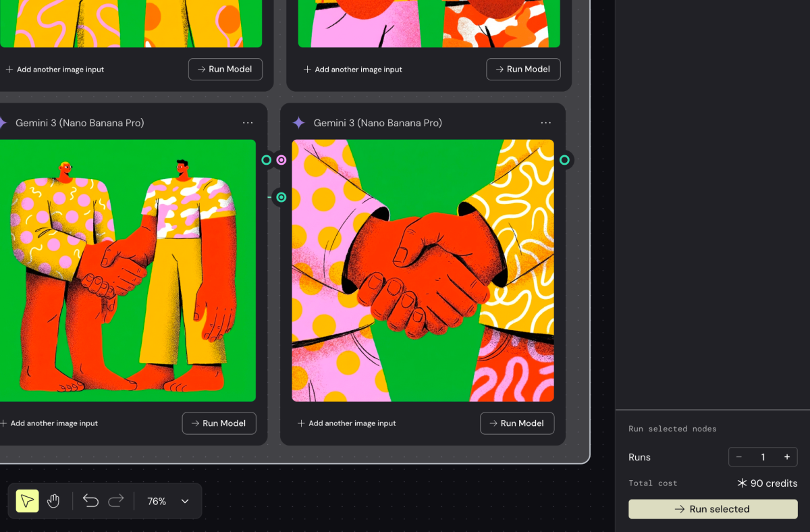Decrease Runs with the minus stepper
Viewport: 810px width, 532px height.
tap(739, 456)
